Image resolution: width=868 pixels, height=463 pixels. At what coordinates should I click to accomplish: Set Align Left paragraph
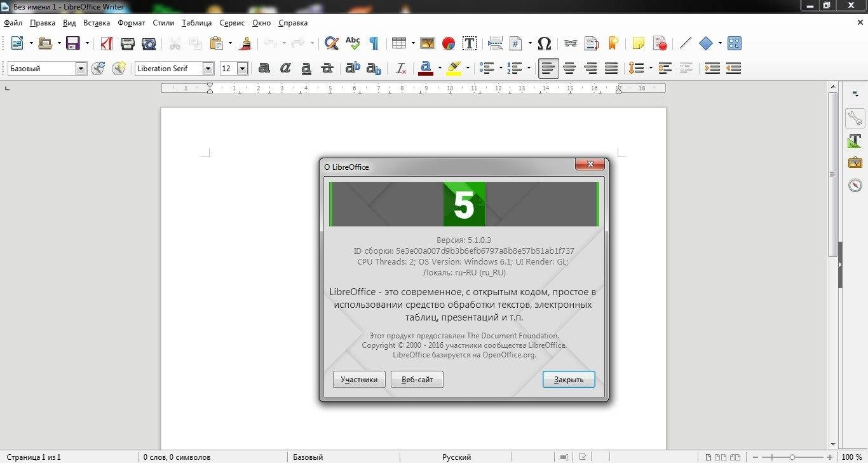point(548,68)
